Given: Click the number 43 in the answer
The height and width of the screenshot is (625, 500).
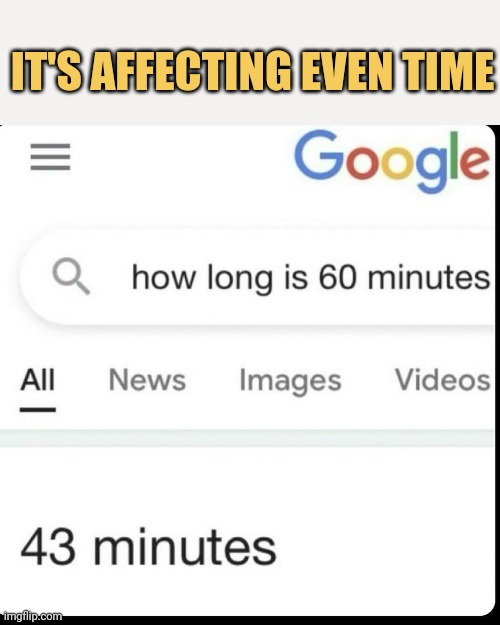Looking at the screenshot, I should [x=48, y=546].
